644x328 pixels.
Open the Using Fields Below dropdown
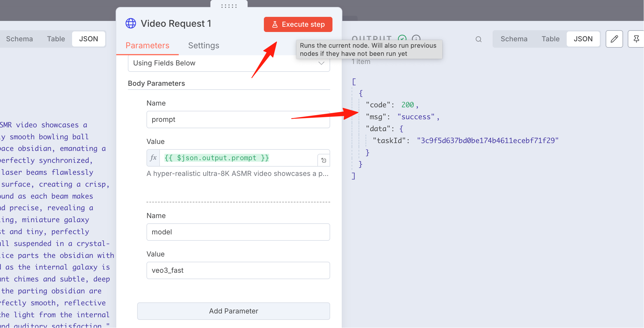point(229,63)
